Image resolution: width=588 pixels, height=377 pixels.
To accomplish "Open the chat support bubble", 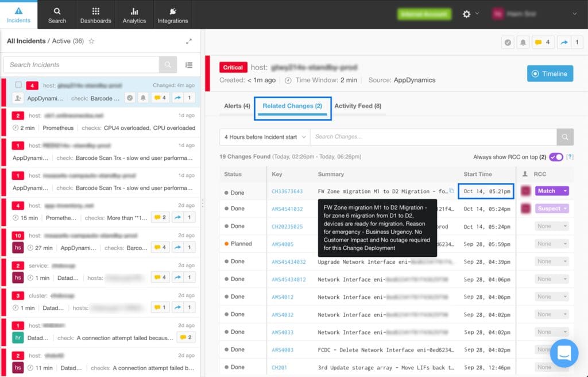I will tap(564, 353).
